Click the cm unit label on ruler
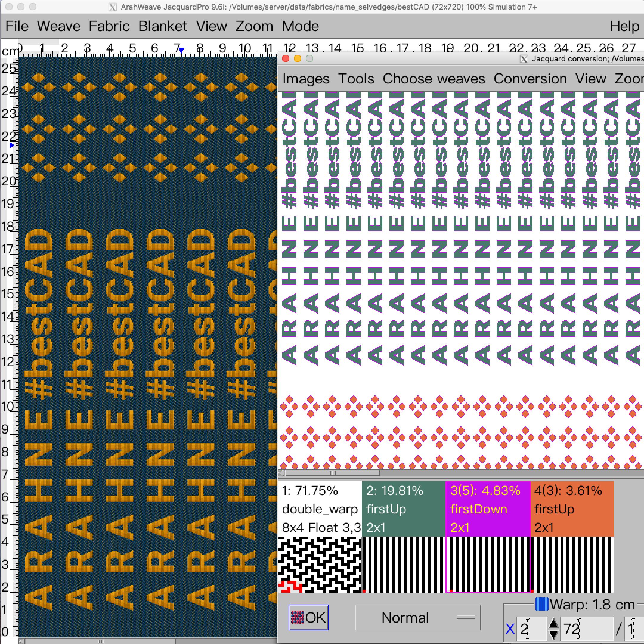This screenshot has width=644, height=644. [10, 51]
